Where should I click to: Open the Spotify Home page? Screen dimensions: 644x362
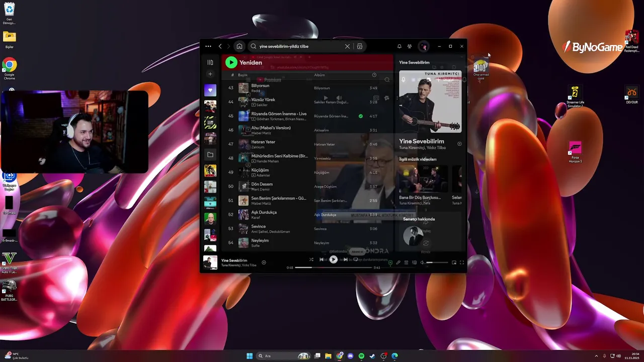pos(239,46)
